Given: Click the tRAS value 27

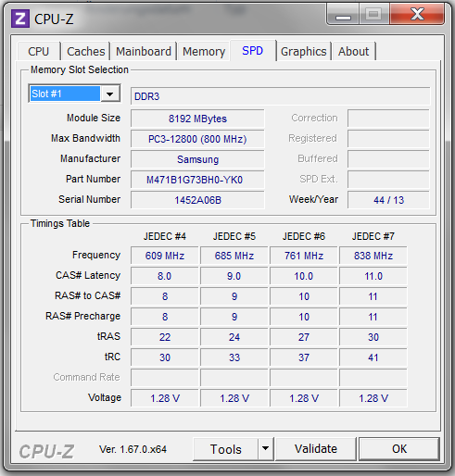Looking at the screenshot, I should [x=304, y=337].
